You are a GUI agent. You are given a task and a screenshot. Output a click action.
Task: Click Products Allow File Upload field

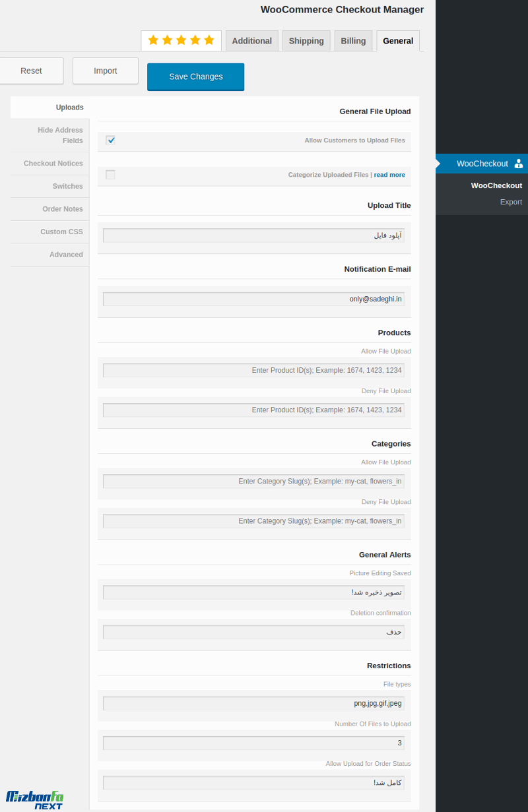click(x=253, y=370)
